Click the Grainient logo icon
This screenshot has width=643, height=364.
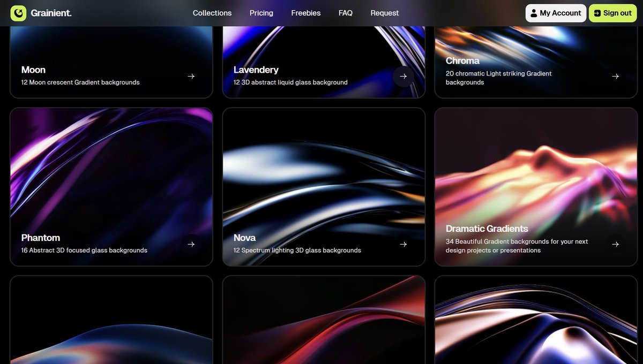click(x=18, y=13)
